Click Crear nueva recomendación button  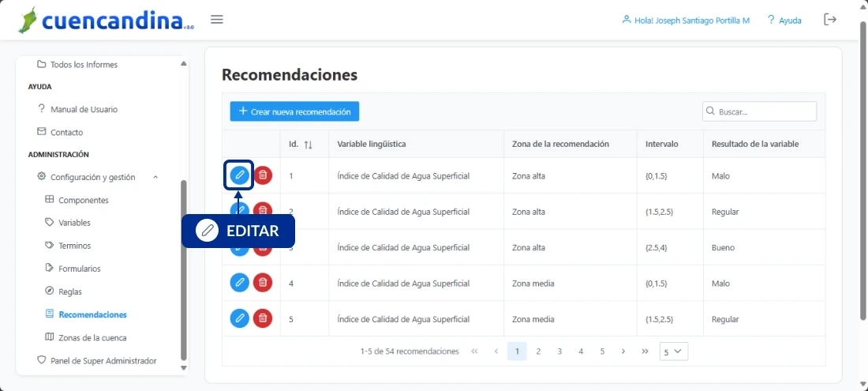pyautogui.click(x=294, y=111)
